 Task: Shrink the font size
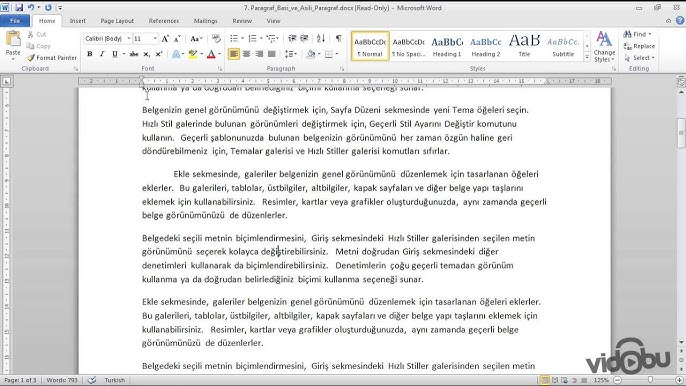click(x=177, y=39)
